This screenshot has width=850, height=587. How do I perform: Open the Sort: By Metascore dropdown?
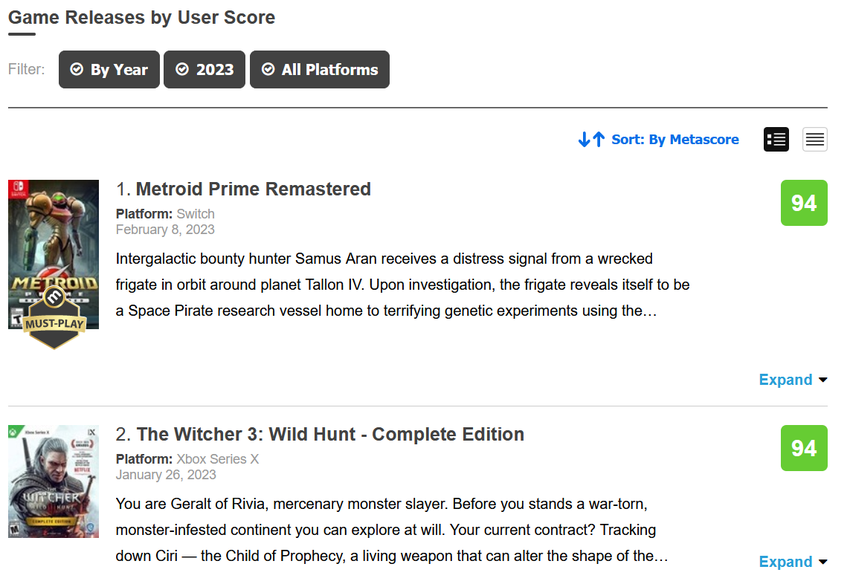(x=675, y=140)
